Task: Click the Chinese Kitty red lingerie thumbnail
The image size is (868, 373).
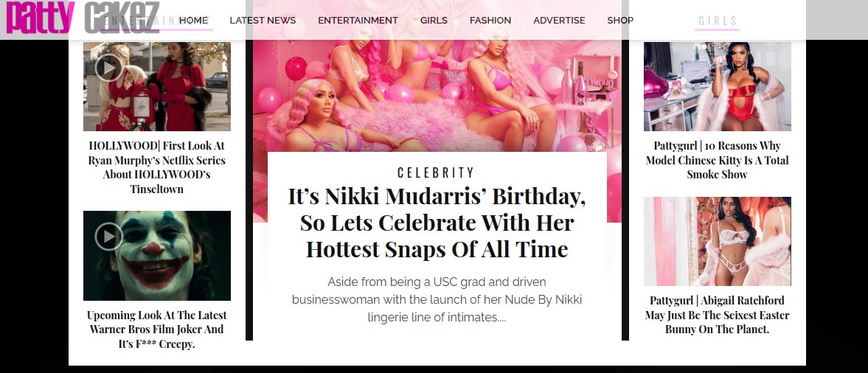Action: (717, 86)
